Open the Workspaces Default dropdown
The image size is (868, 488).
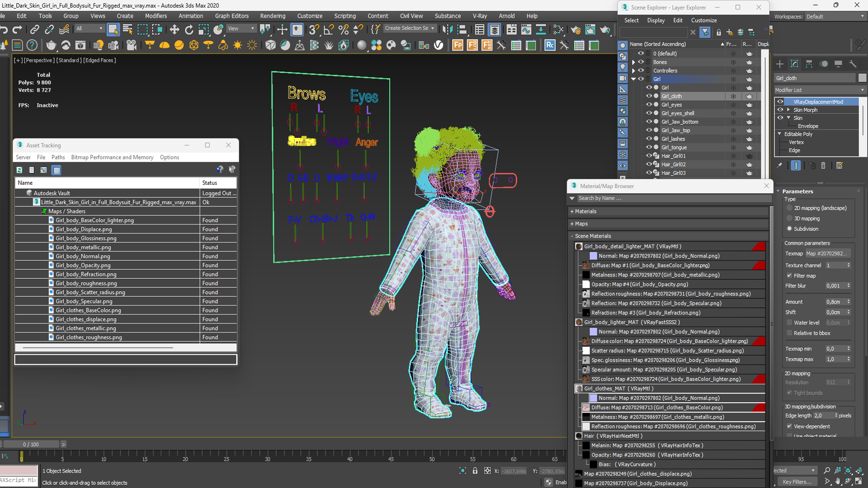(x=835, y=16)
